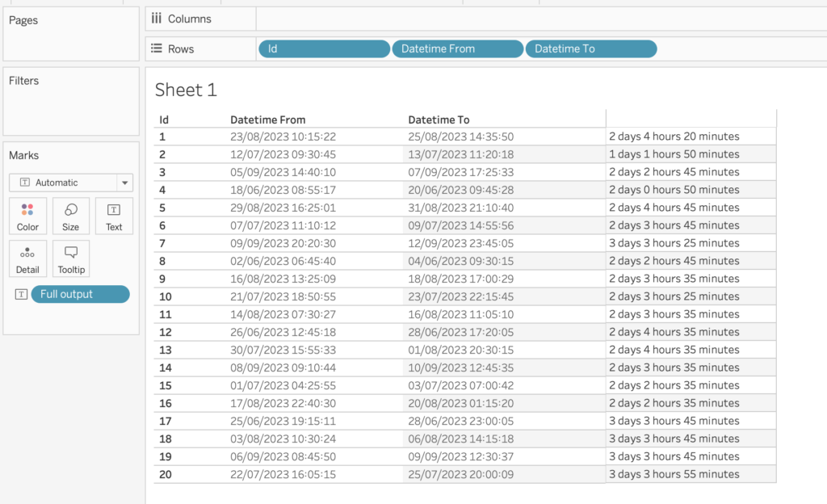The image size is (827, 504).
Task: Click the Id column header
Action: click(164, 120)
